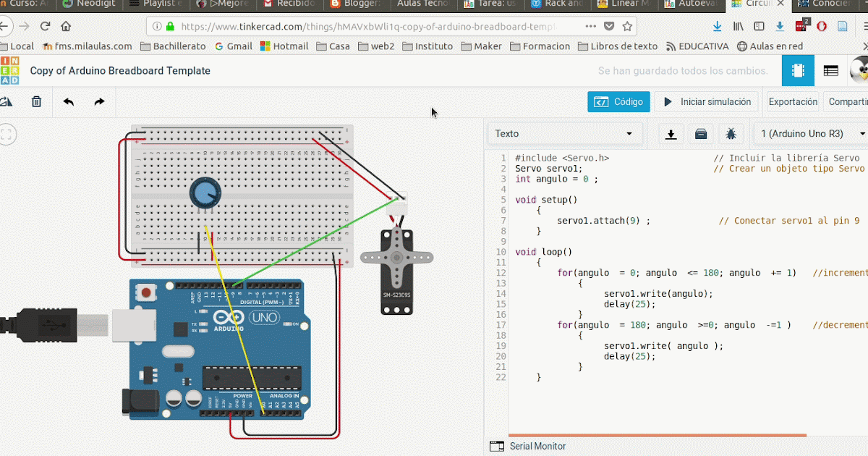Download the sketch code
Image resolution: width=868 pixels, height=456 pixels.
click(670, 134)
